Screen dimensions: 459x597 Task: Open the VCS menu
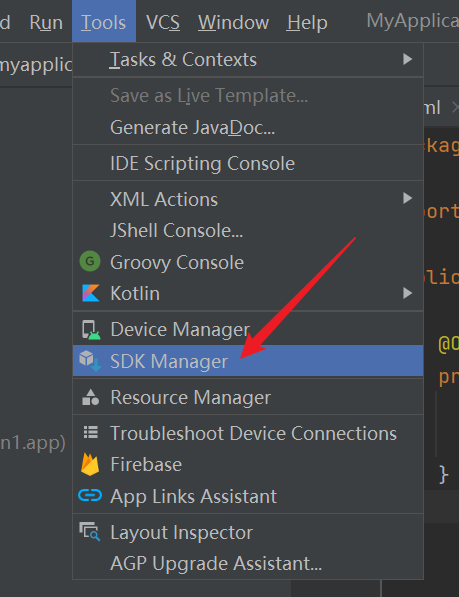coord(163,22)
